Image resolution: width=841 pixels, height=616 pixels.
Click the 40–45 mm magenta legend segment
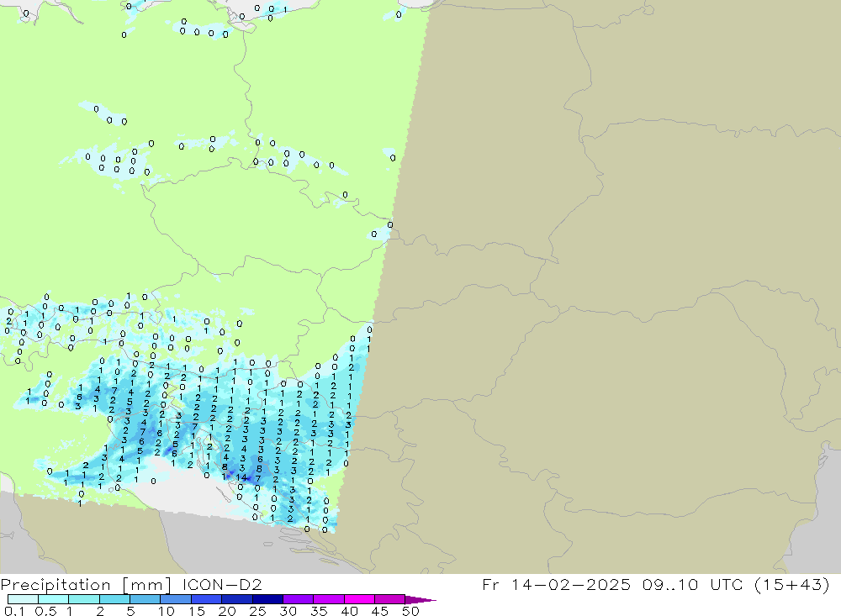click(359, 599)
